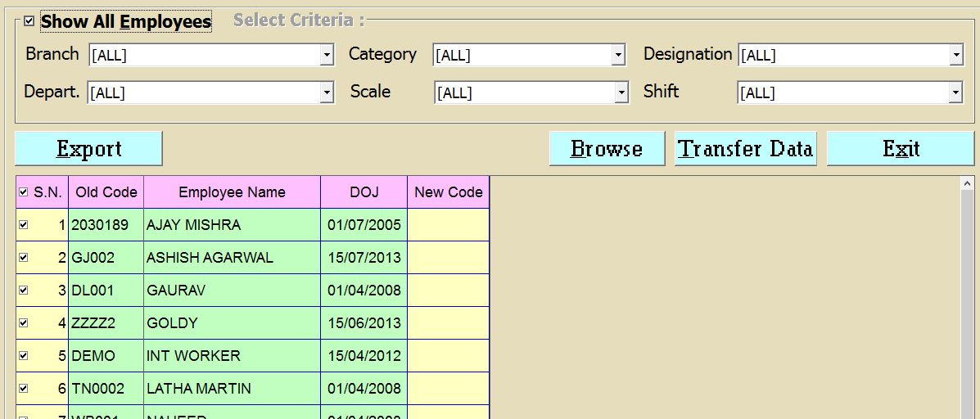This screenshot has width=980, height=419.
Task: Uncheck the select-all checkbox in S.N. header
Action: 23,192
